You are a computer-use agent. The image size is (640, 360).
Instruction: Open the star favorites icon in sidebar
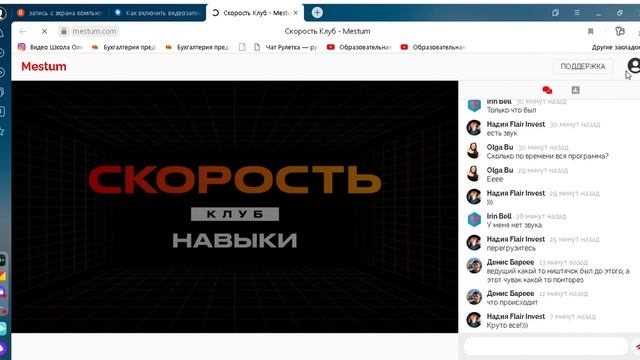[x=2, y=131]
